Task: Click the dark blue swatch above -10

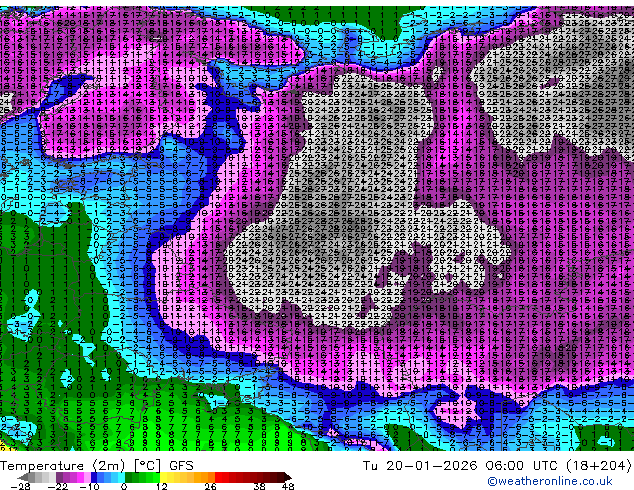Action: click(94, 477)
